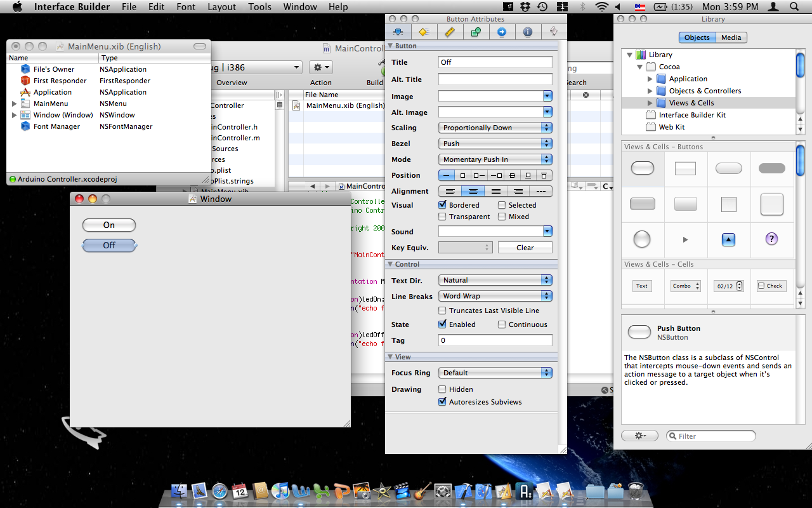Select the date 02/12 cell object in Library

coord(728,286)
